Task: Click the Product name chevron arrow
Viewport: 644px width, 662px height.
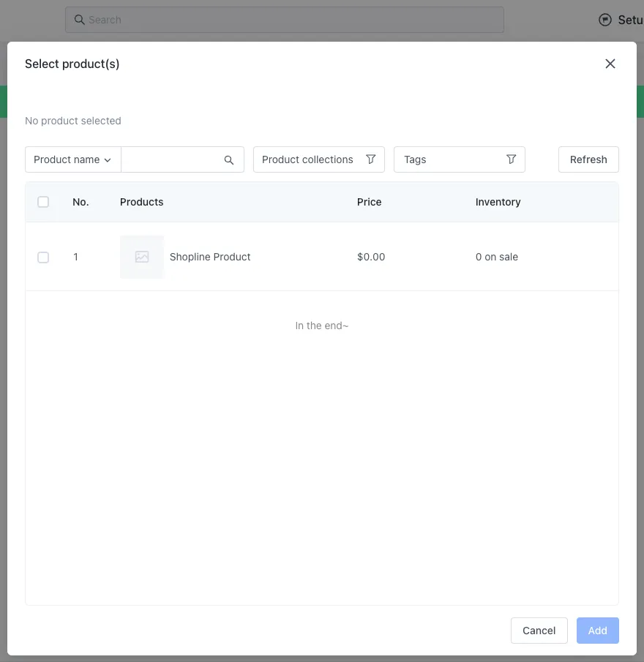Action: coord(108,160)
